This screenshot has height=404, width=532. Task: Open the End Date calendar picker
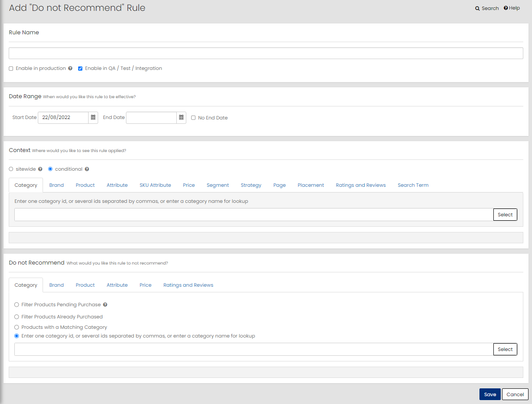point(181,118)
